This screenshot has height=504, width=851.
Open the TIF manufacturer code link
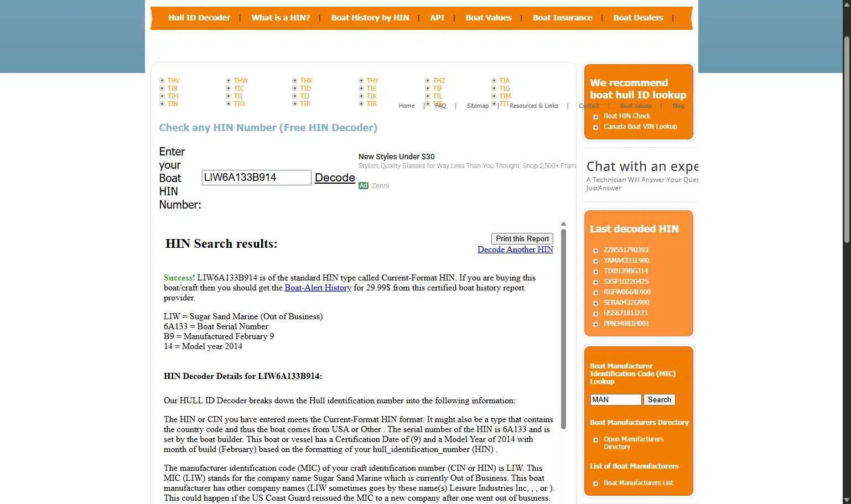438,89
